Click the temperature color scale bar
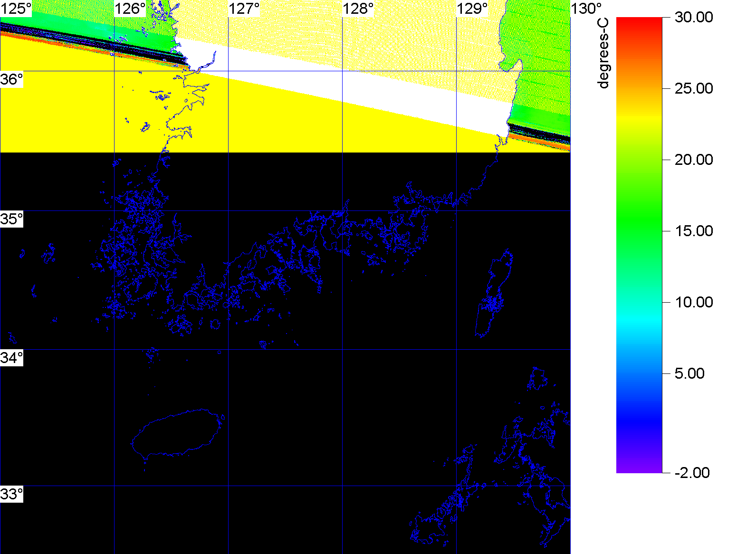The height and width of the screenshot is (554, 756). tap(639, 245)
